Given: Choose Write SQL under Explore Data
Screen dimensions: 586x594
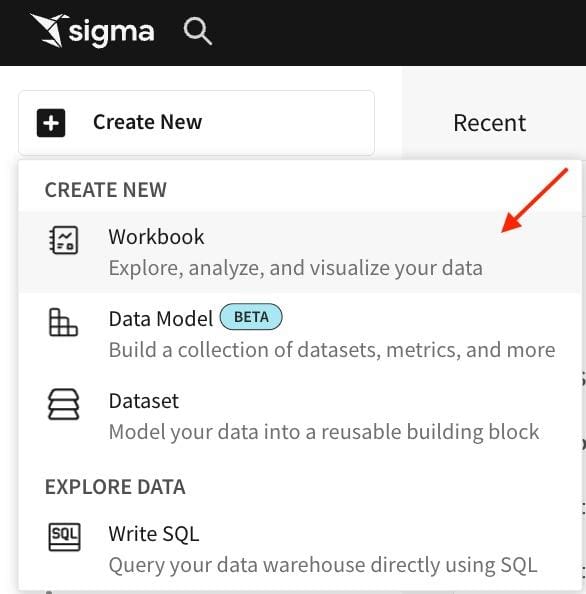Looking at the screenshot, I should [300, 549].
